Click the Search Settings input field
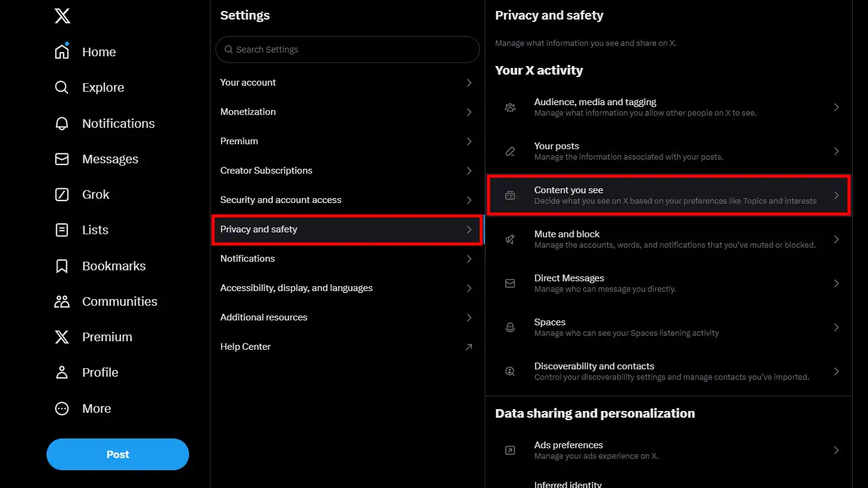Image resolution: width=868 pixels, height=488 pixels. tap(346, 50)
